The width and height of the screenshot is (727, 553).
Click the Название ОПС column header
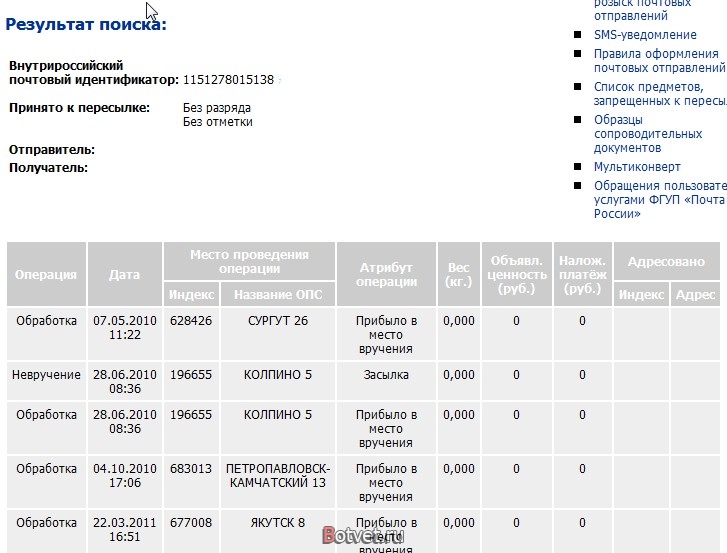(x=278, y=294)
